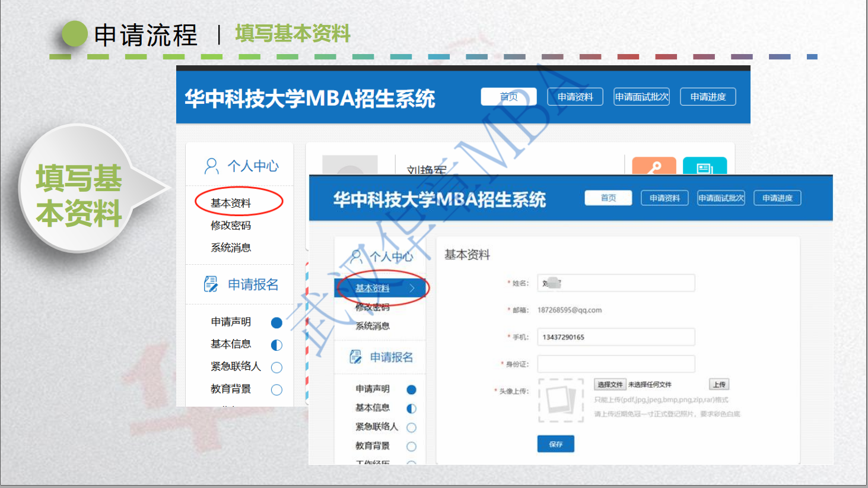Select 申请声明 status circle in front window

click(411, 389)
